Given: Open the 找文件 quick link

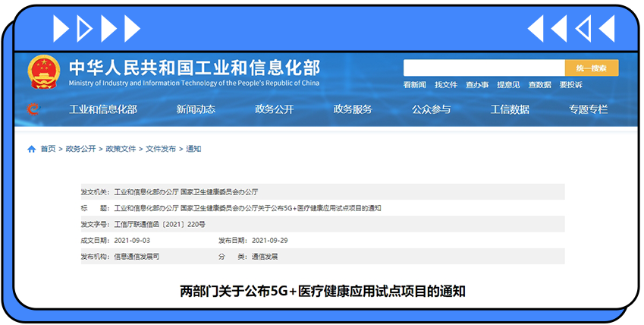Looking at the screenshot, I should point(445,85).
